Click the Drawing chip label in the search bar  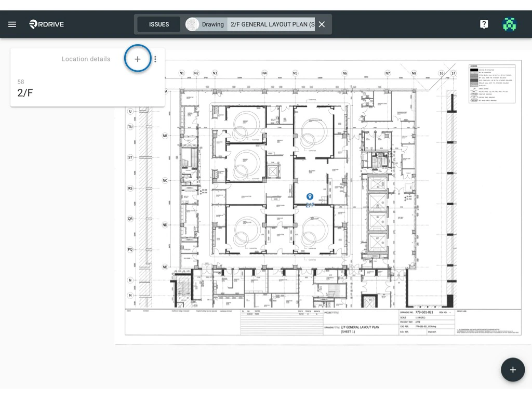click(213, 24)
